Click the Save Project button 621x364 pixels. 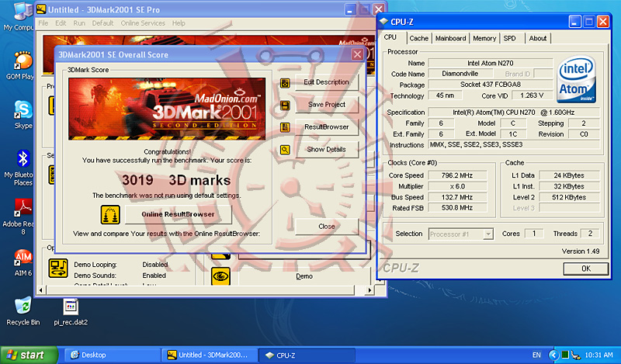[326, 105]
